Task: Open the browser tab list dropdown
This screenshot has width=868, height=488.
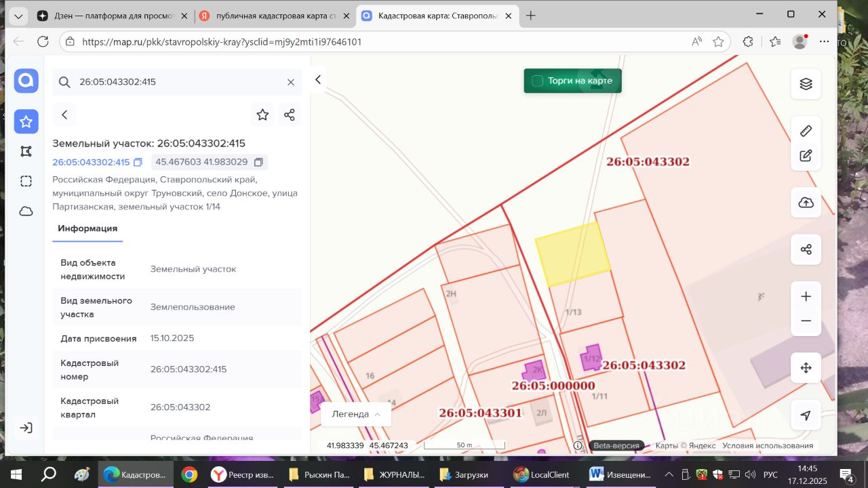Action: point(18,16)
